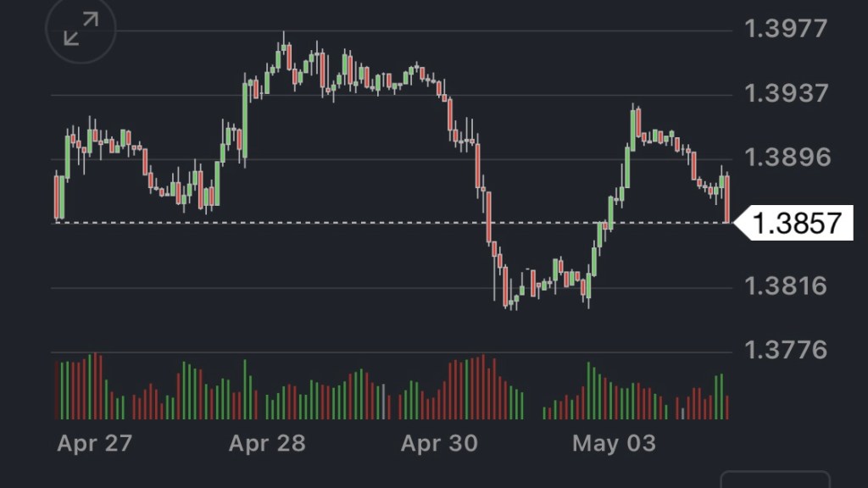Click the 1.3816 price level label
The image size is (868, 488).
point(785,286)
